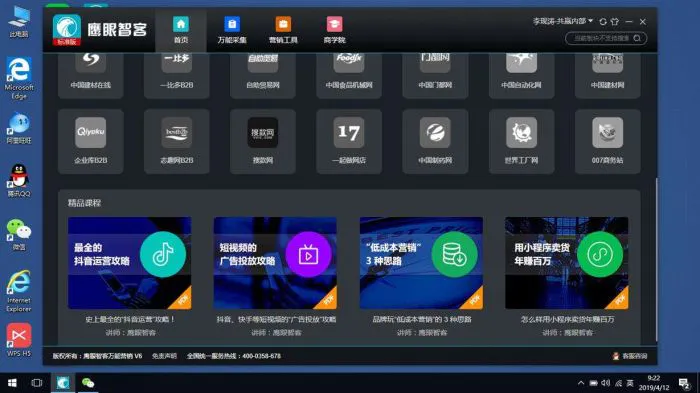The height and width of the screenshot is (393, 700).
Task: Switch to the 万能采集 tab
Action: coord(232,30)
